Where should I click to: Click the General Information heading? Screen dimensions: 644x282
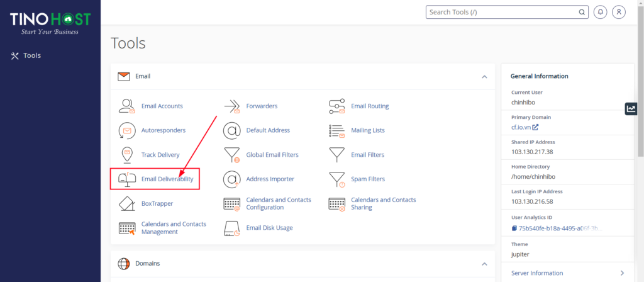click(x=539, y=76)
